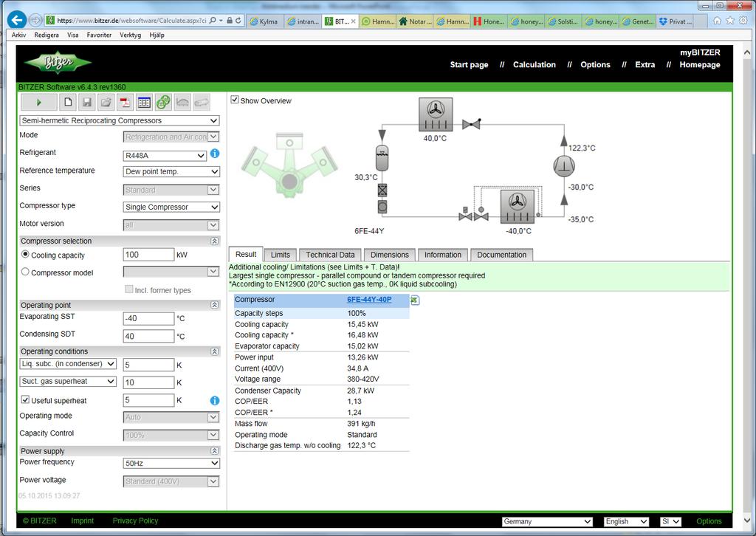Open Suct. gas superheat dropdown

tap(68, 381)
